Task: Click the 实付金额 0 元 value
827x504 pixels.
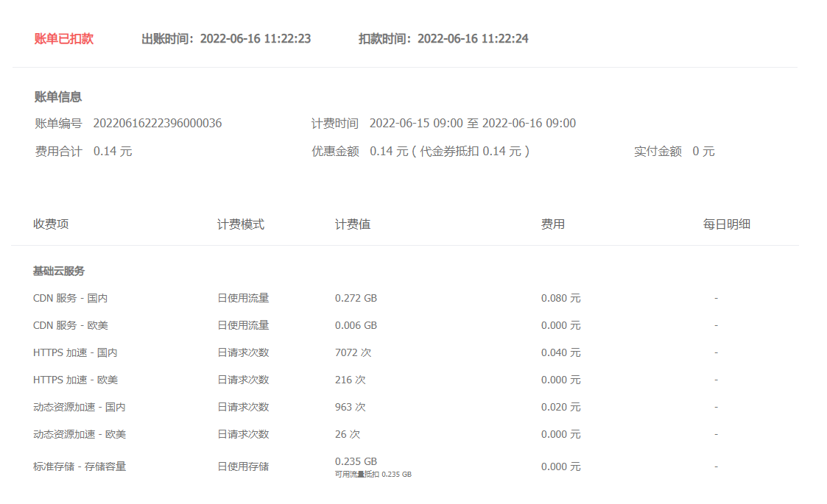Action: [703, 152]
